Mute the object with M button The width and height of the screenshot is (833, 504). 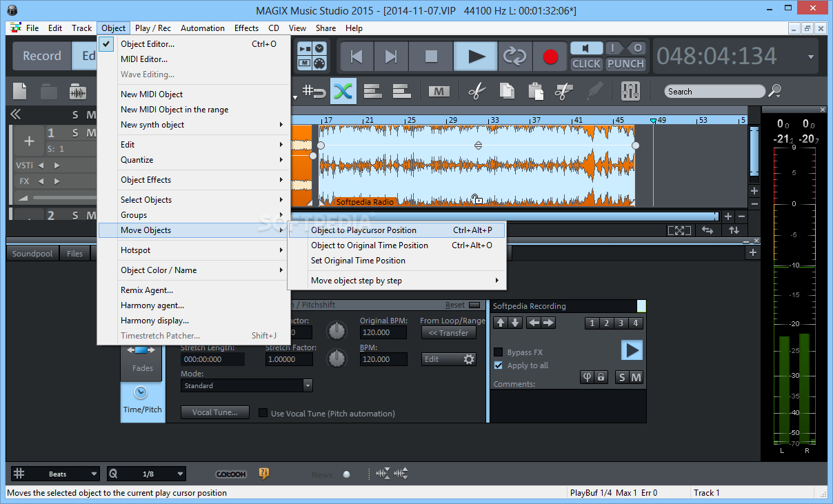tap(636, 377)
